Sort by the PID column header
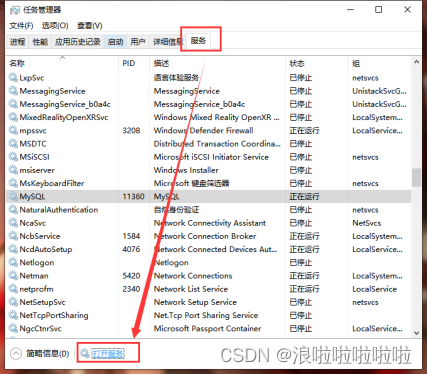The height and width of the screenshot is (374, 427). point(134,63)
